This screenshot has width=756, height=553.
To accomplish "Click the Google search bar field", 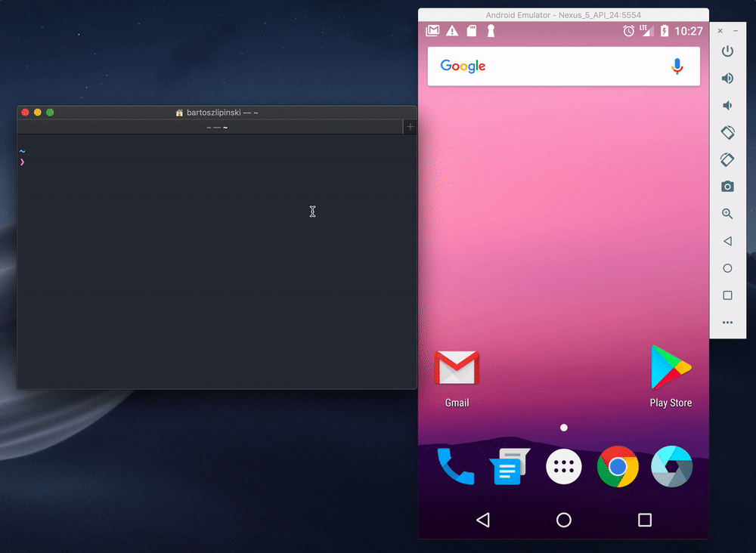I will (x=564, y=66).
